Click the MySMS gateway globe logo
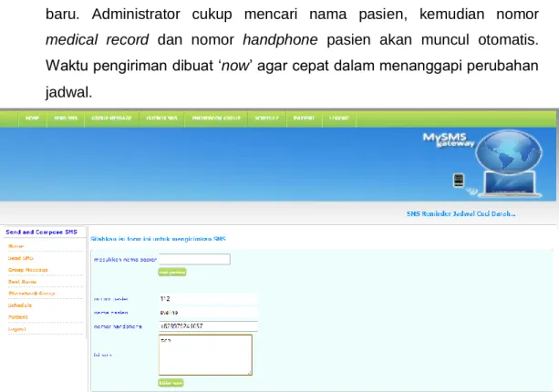 point(509,152)
